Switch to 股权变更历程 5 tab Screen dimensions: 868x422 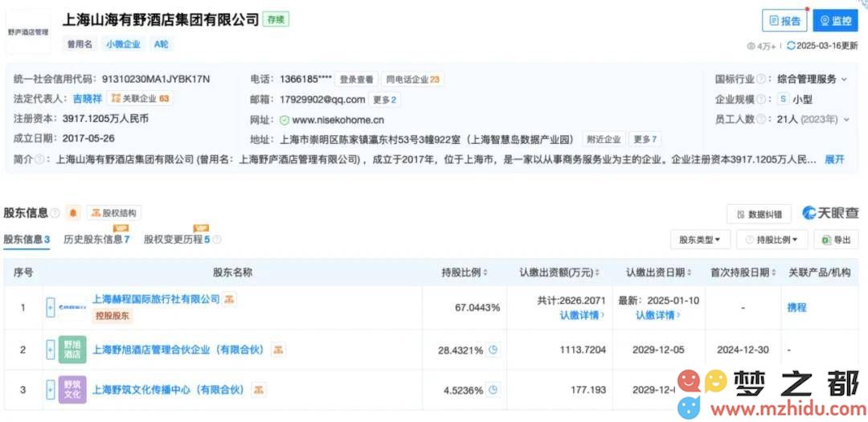[x=177, y=240]
